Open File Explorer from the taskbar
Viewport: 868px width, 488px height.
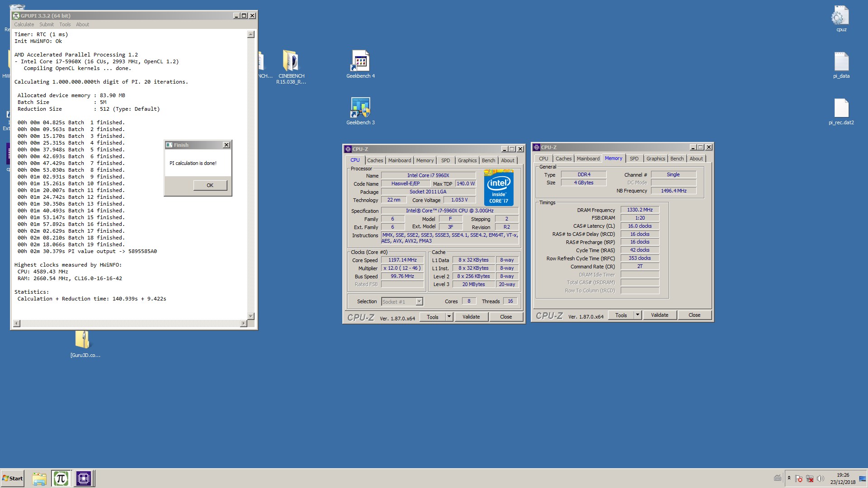(x=39, y=478)
